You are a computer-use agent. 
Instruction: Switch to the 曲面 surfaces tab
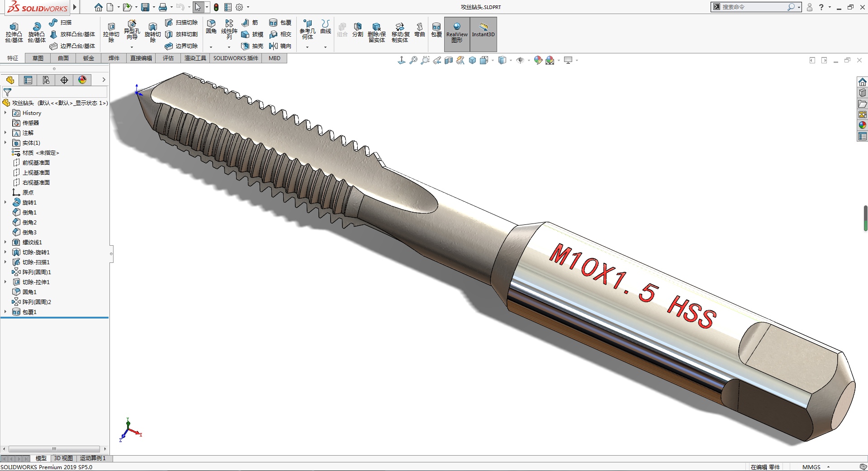pyautogui.click(x=63, y=58)
